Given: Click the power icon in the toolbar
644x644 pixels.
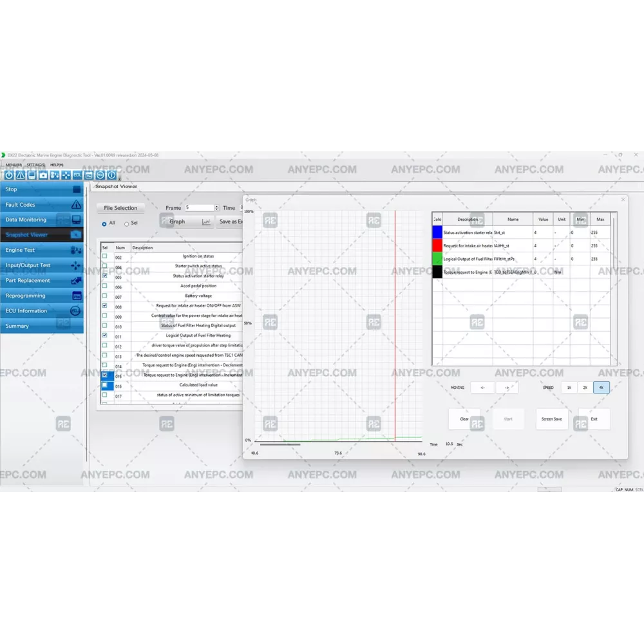Looking at the screenshot, I should 9,175.
